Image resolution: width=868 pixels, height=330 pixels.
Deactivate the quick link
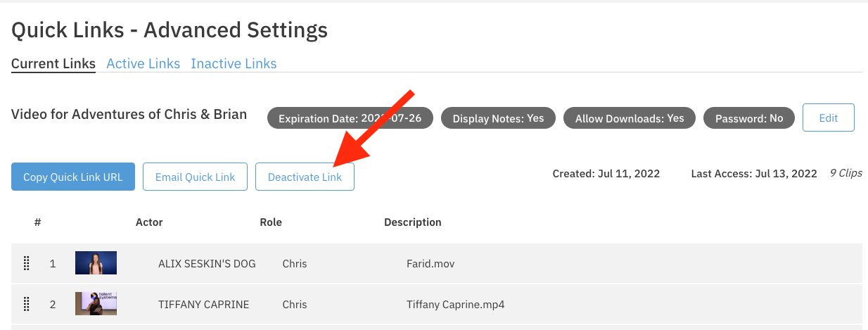tap(305, 177)
